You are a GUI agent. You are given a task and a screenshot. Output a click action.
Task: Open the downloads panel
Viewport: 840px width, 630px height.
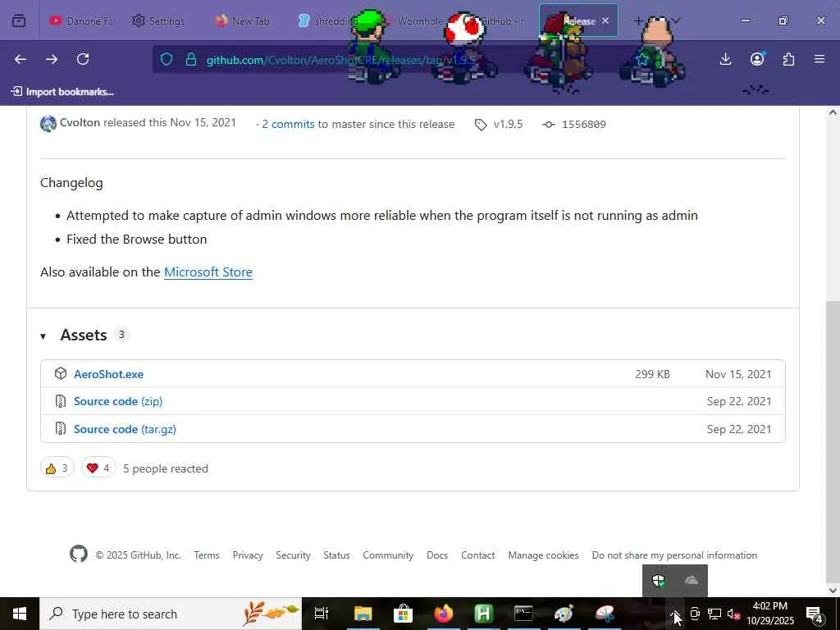click(x=725, y=59)
